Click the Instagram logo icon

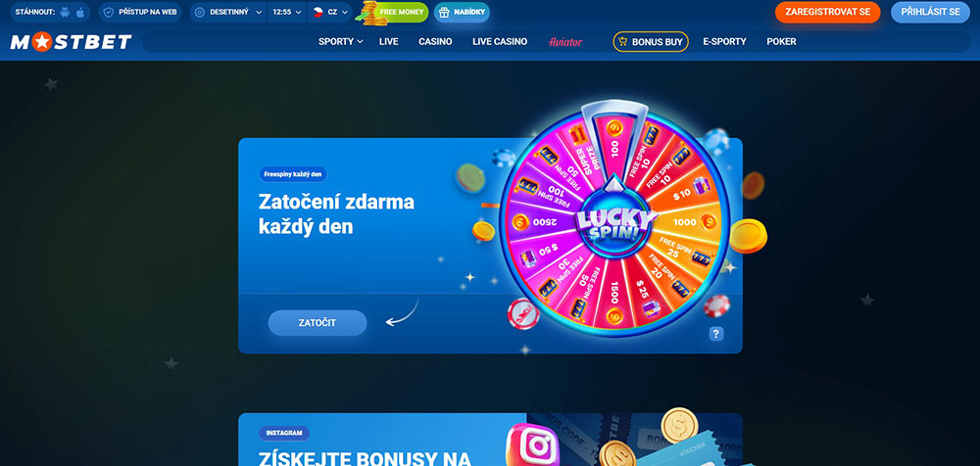pos(531,446)
